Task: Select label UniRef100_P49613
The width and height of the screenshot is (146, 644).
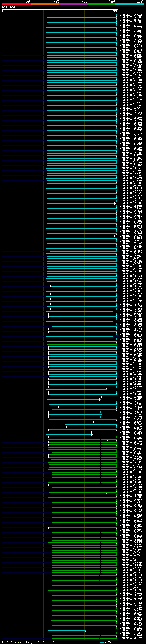Action: (x=131, y=407)
